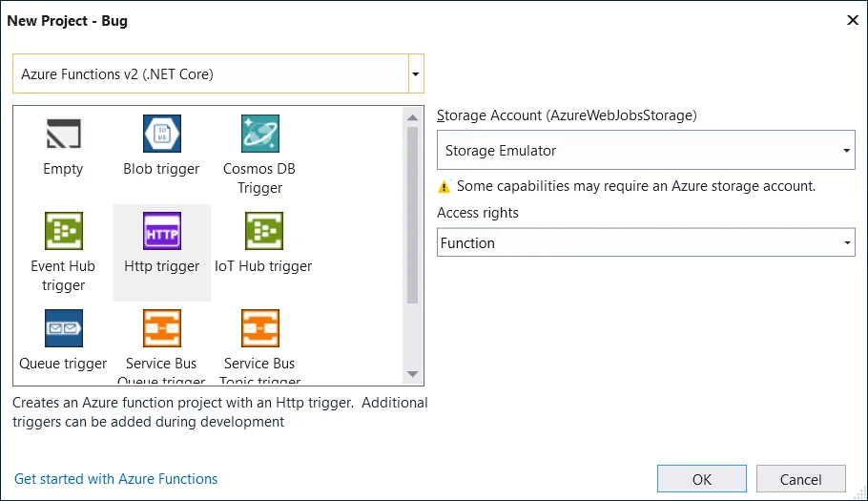Pick the Service Bus Queue trigger icon

(x=161, y=328)
